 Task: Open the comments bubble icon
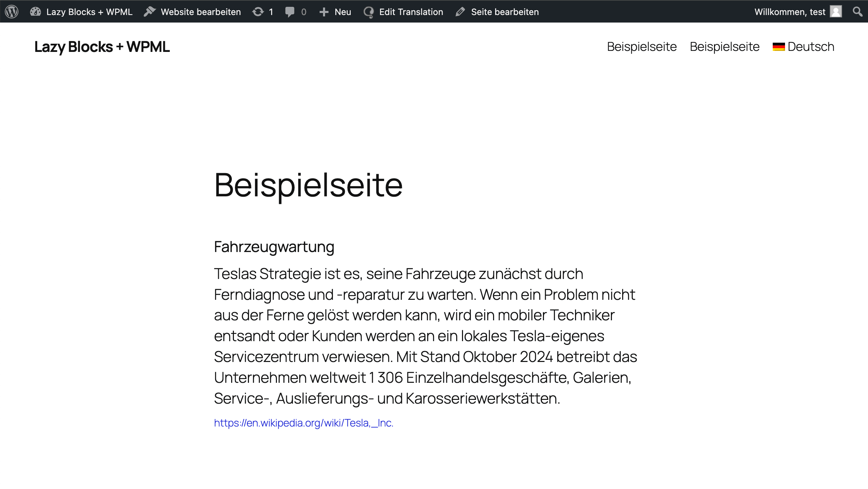click(x=290, y=11)
